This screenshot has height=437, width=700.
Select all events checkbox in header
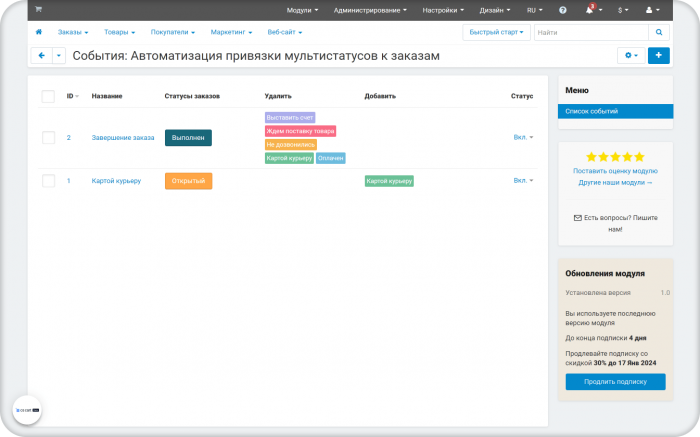tap(48, 96)
